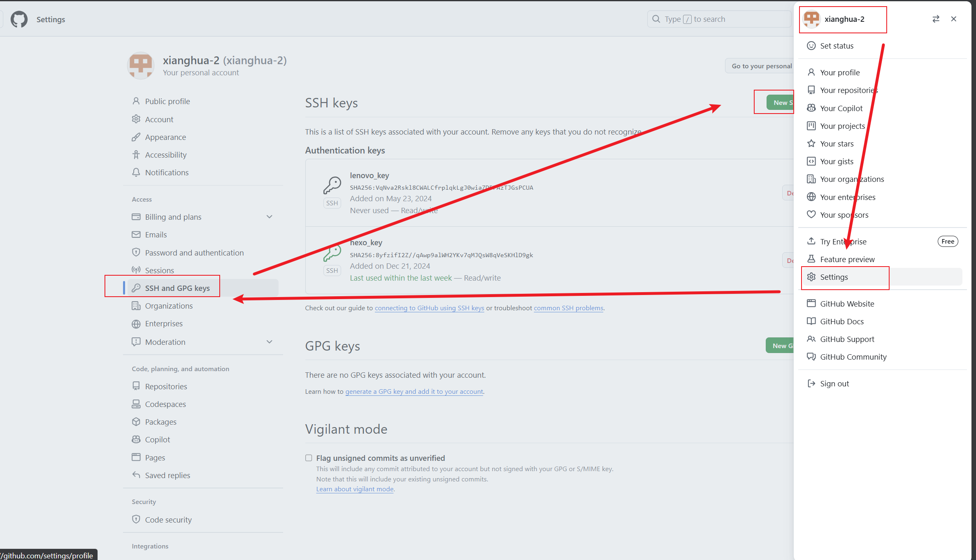Viewport: 976px width, 560px height.
Task: Open Your Copilot from the menu
Action: pos(841,108)
